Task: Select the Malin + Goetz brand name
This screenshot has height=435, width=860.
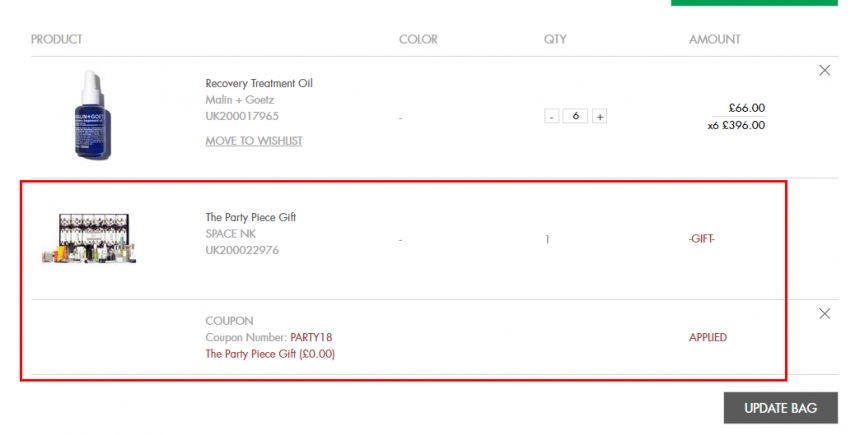Action: pos(240,100)
